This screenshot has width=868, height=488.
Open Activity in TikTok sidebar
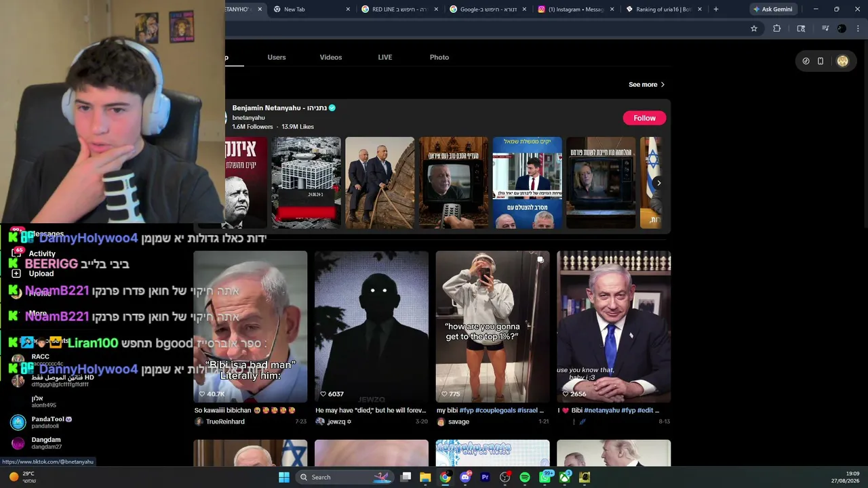(42, 253)
